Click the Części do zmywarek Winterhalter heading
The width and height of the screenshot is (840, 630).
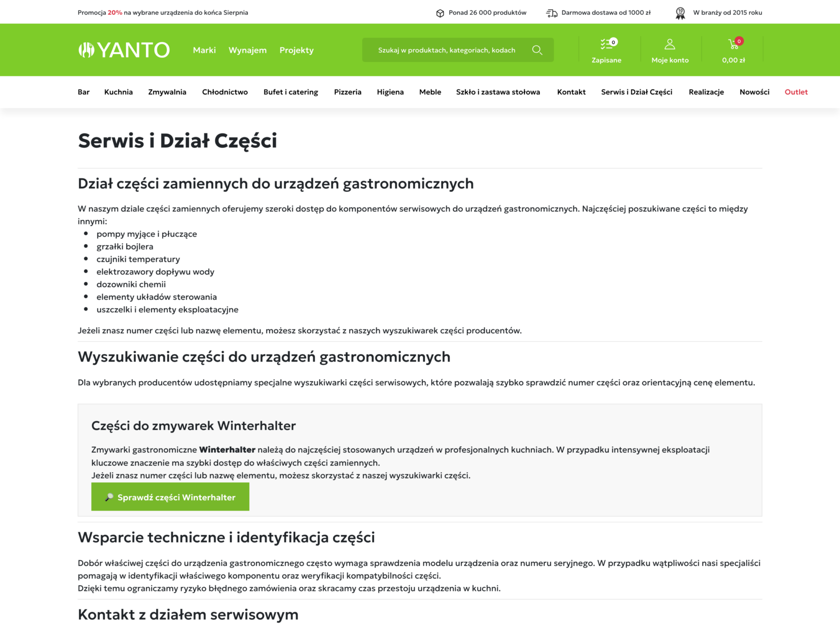click(x=194, y=426)
